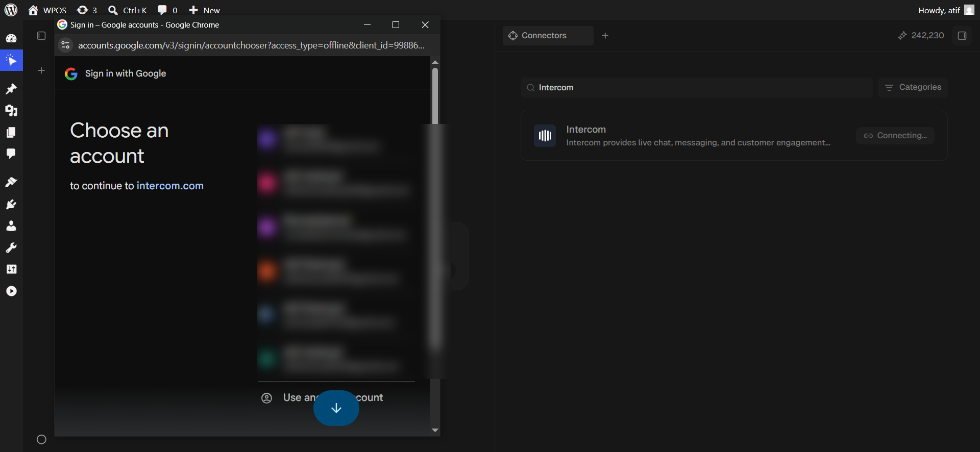
Task: Open the Ctrl+K search command
Action: pos(128,10)
